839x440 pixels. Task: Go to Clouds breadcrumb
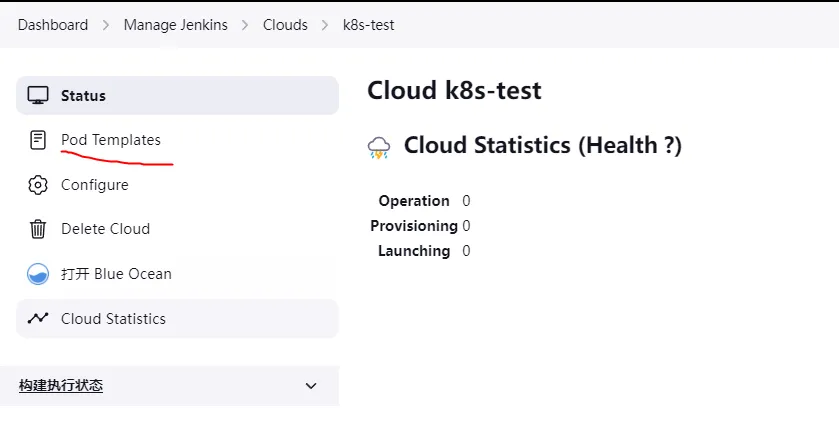tap(285, 25)
